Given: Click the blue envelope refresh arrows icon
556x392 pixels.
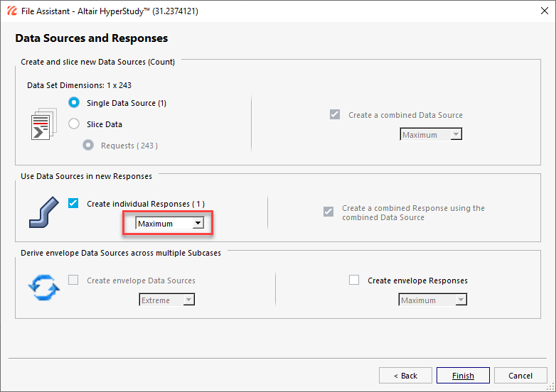Looking at the screenshot, I should coord(44,288).
